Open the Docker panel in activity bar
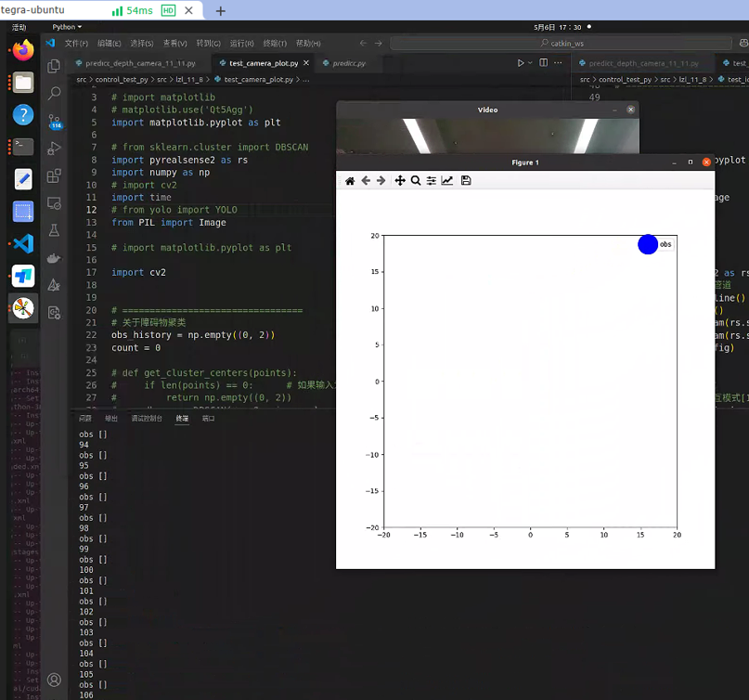 click(54, 257)
